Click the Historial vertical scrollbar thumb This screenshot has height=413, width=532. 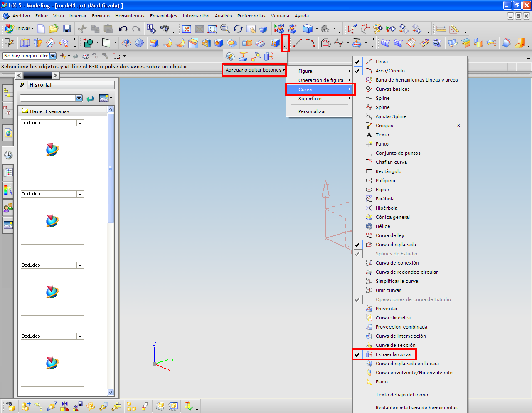[110, 168]
